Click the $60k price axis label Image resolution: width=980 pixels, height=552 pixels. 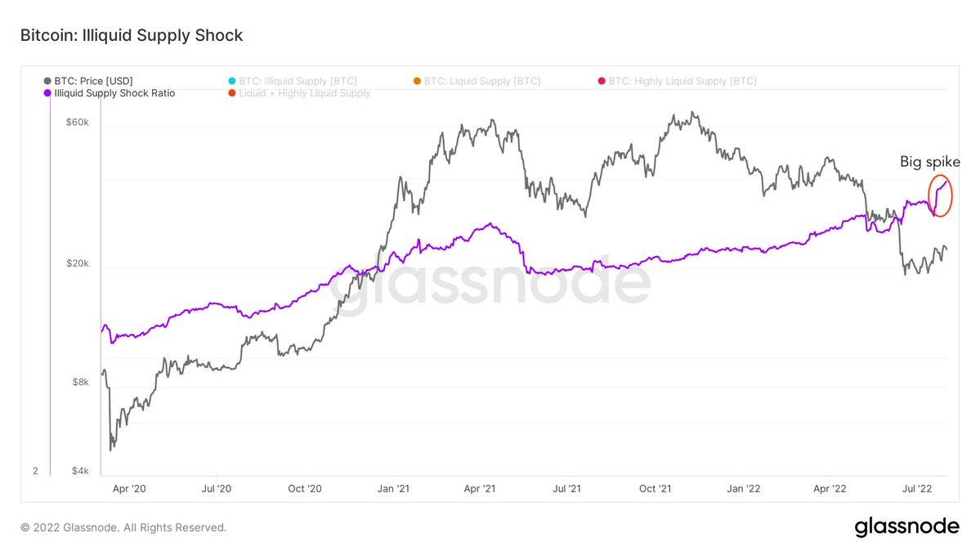77,123
